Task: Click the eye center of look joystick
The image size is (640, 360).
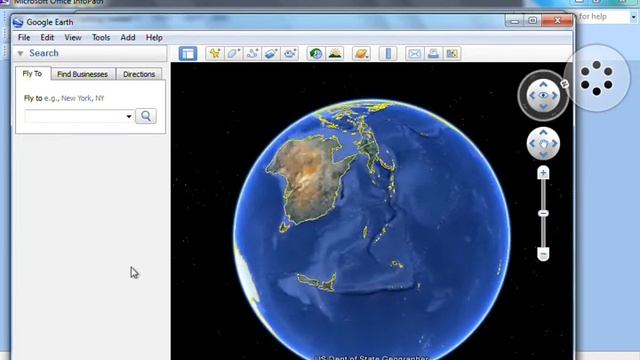Action: [543, 96]
